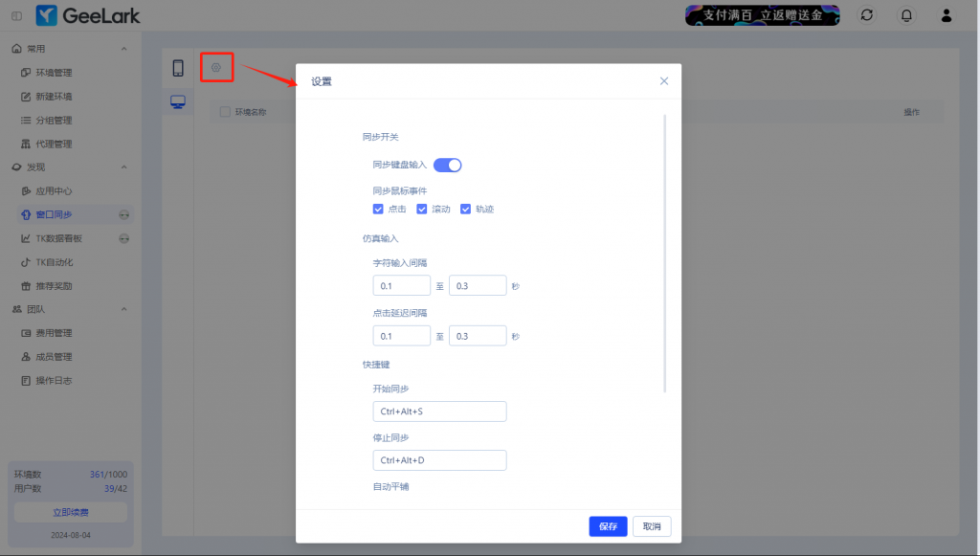This screenshot has height=556, width=980.
Task: Collapse the 常用 sidebar section
Action: (x=123, y=49)
